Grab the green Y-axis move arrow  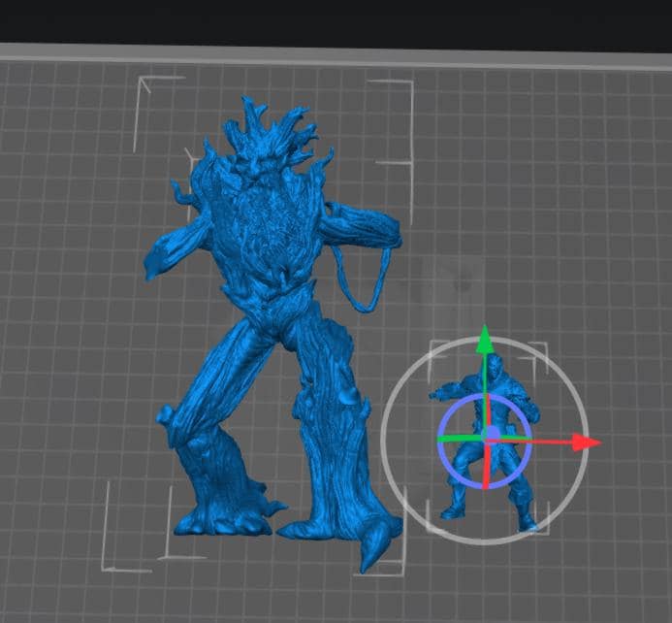coord(485,339)
